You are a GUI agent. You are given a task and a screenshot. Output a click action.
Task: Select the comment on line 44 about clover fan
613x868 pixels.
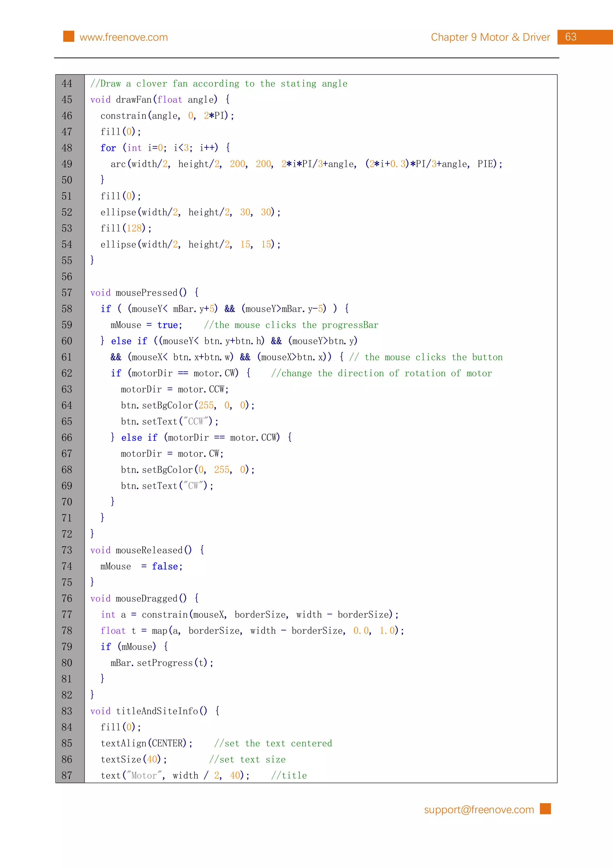[x=219, y=84]
